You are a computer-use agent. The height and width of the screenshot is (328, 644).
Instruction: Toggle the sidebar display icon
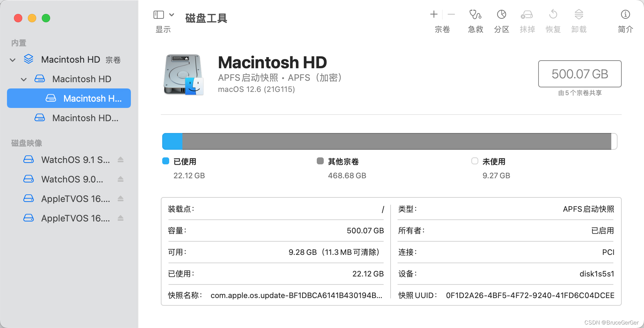click(x=159, y=15)
